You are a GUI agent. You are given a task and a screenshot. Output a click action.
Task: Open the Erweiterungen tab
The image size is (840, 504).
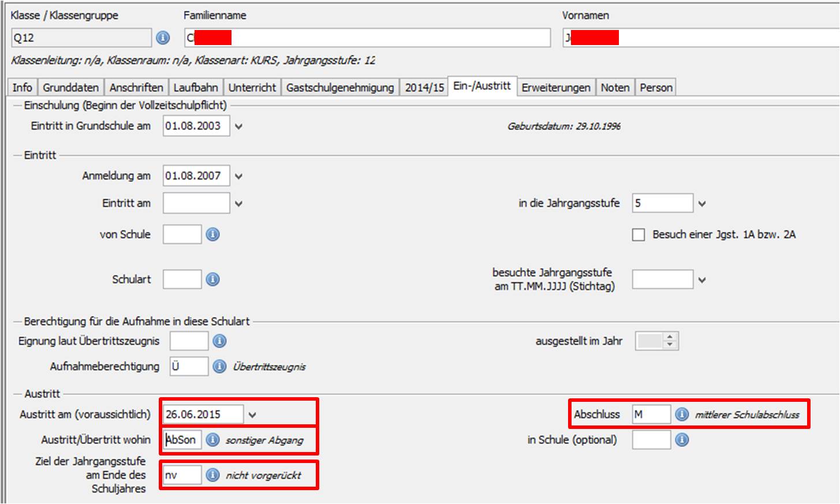pos(556,87)
